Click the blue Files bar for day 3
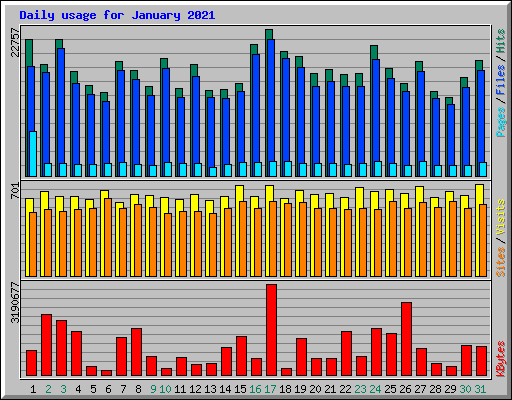 tap(61, 105)
